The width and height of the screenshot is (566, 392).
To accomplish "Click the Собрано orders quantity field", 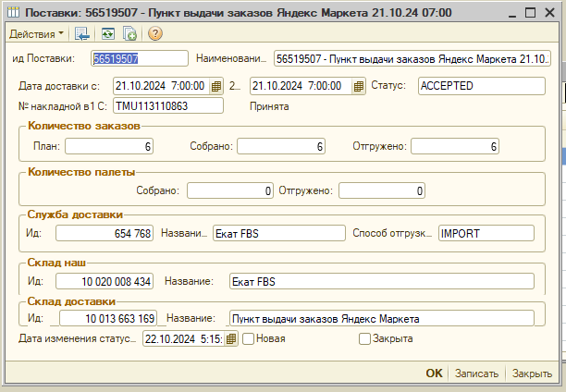I will click(281, 146).
